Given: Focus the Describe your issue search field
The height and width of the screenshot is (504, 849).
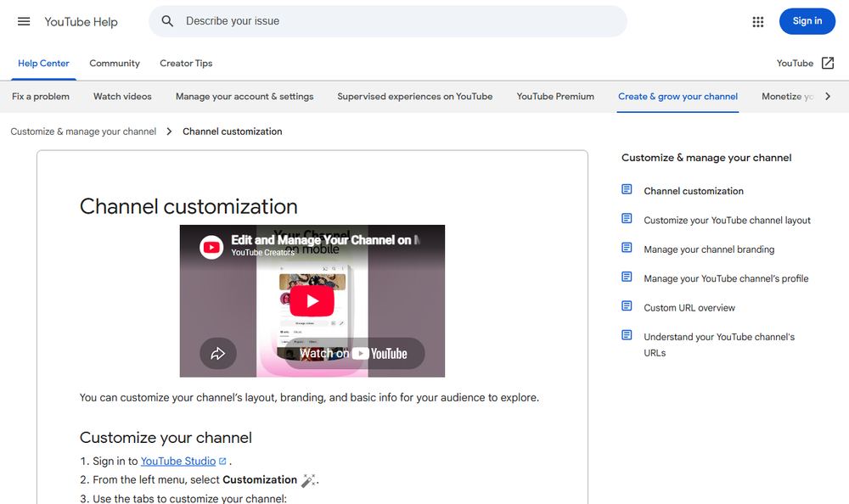Looking at the screenshot, I should click(388, 21).
